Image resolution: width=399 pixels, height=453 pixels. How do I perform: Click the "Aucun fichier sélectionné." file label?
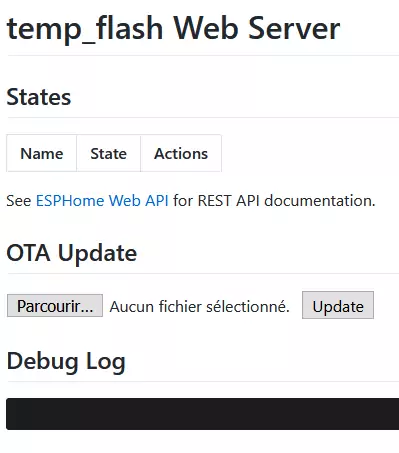coord(200,306)
